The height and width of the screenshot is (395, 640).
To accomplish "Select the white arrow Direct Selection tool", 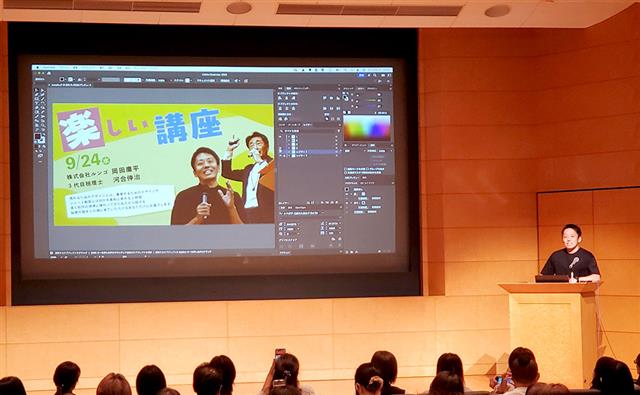I will [x=41, y=90].
